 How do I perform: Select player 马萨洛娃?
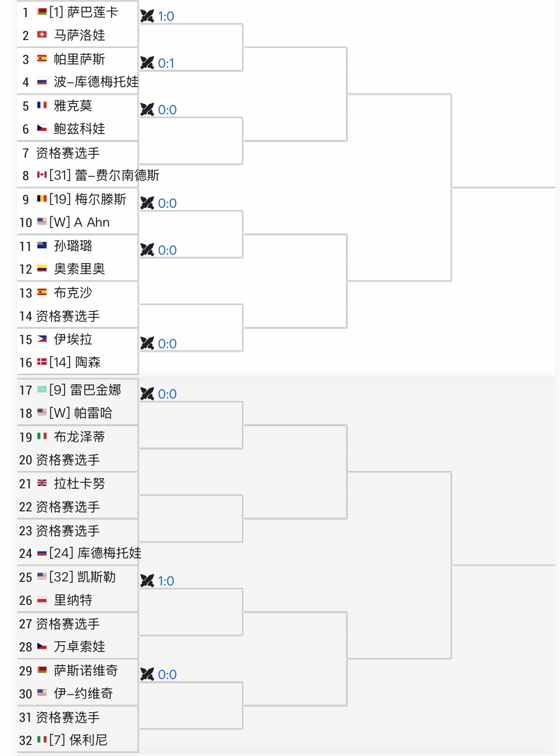77,35
